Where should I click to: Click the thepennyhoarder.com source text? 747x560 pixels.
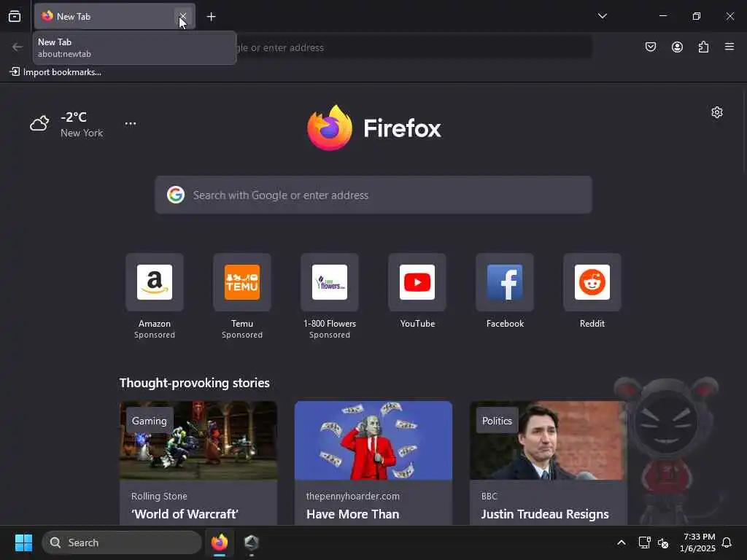tap(352, 496)
